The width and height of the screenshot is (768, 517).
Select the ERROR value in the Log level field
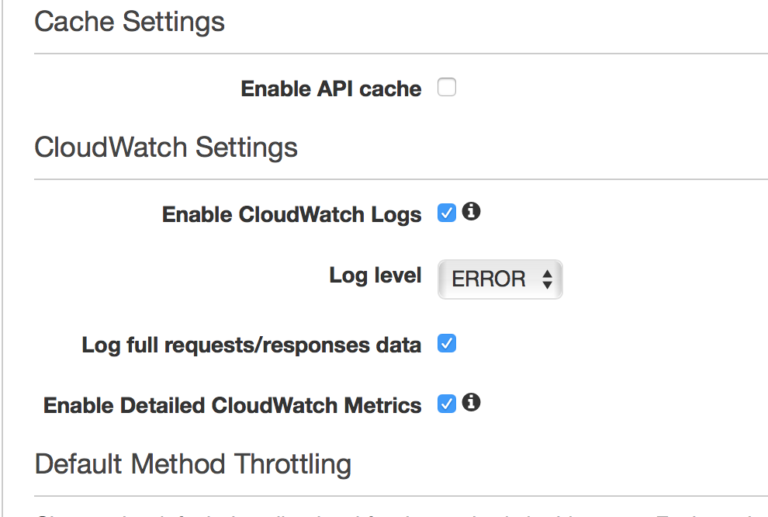(488, 279)
